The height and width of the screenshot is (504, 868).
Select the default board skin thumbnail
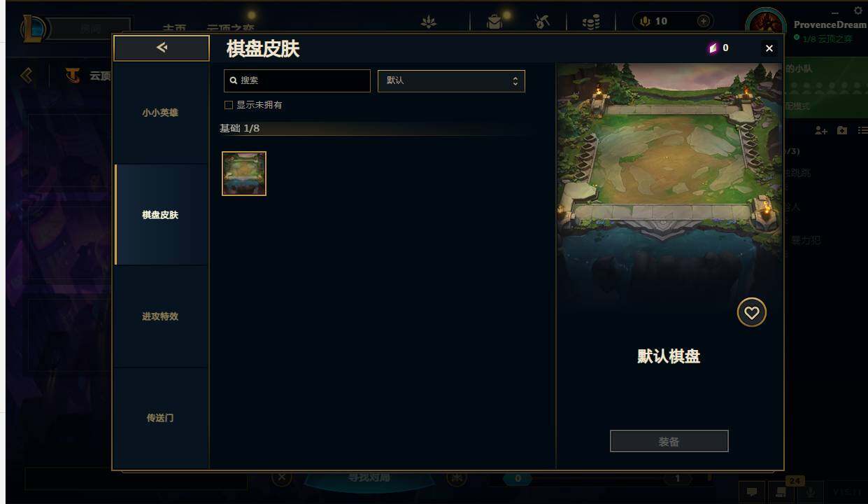(x=244, y=174)
